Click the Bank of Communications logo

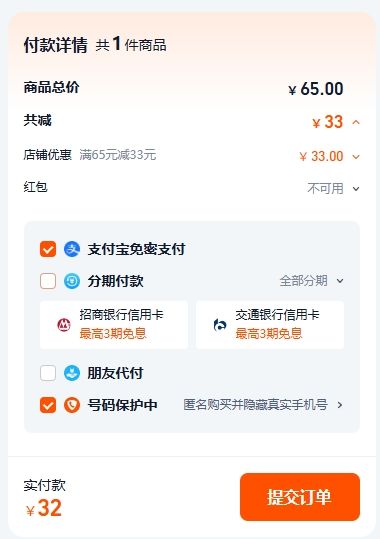click(x=220, y=324)
